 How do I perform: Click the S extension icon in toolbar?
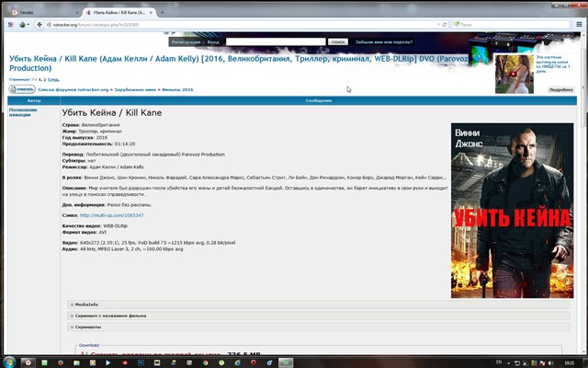(x=10, y=25)
